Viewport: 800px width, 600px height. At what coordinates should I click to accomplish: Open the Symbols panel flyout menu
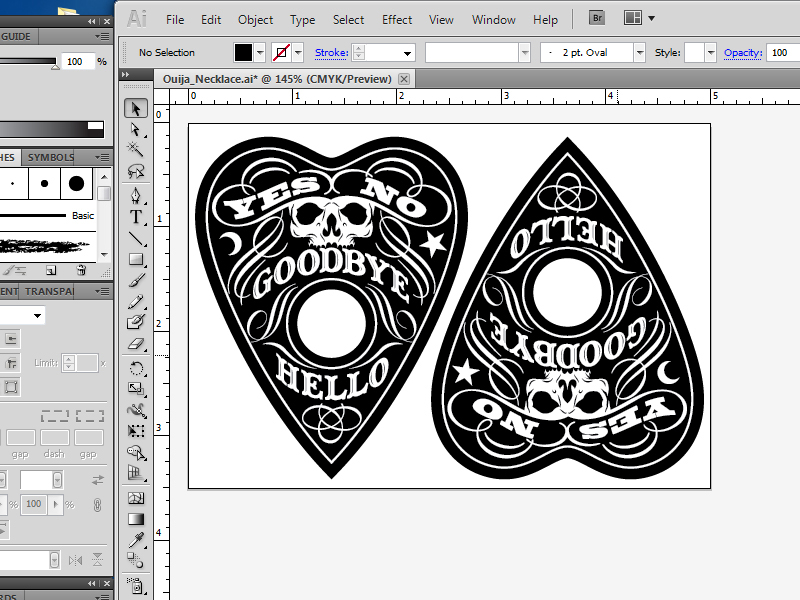[103, 157]
